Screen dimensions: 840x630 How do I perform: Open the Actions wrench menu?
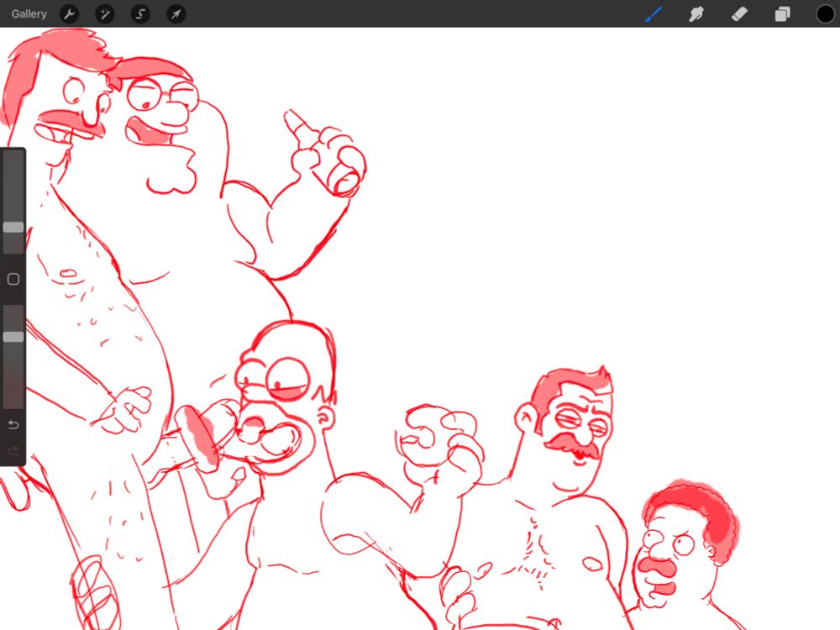pos(69,14)
